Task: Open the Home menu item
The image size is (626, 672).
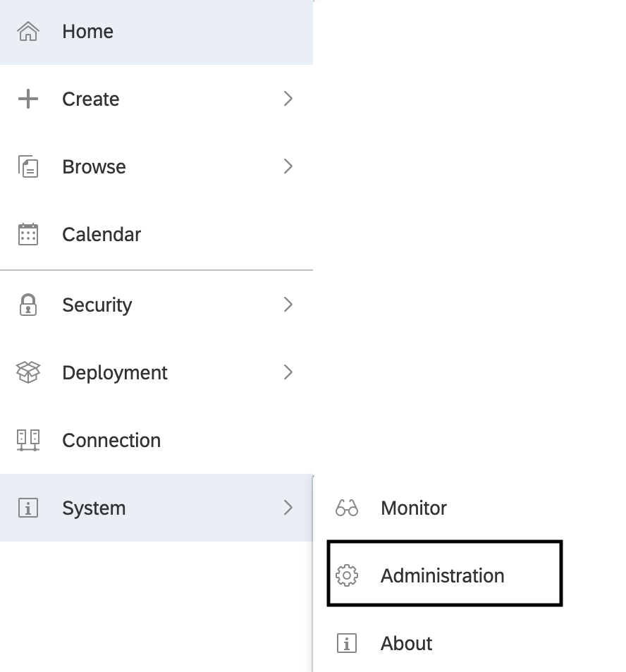Action: 87,32
